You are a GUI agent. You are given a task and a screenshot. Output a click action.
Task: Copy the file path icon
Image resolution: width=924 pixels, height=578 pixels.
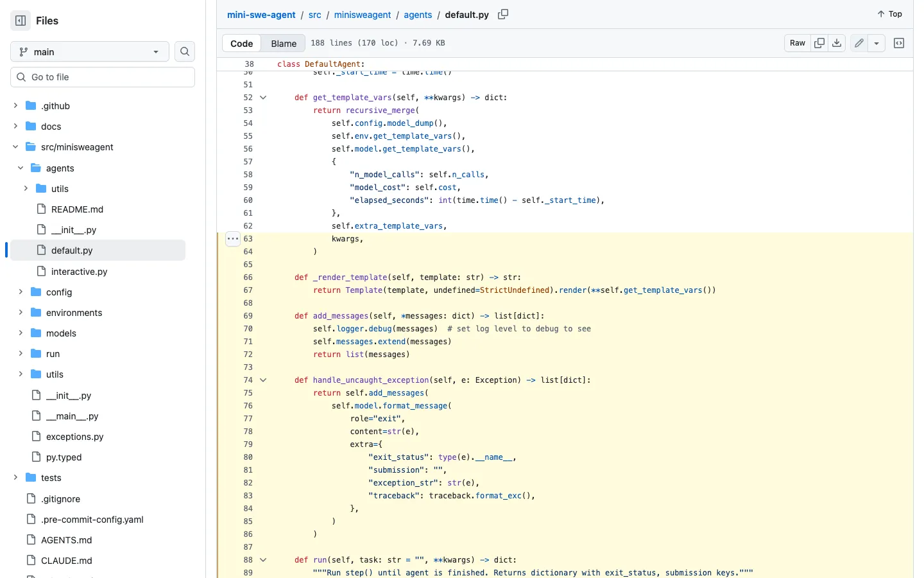[x=503, y=14]
